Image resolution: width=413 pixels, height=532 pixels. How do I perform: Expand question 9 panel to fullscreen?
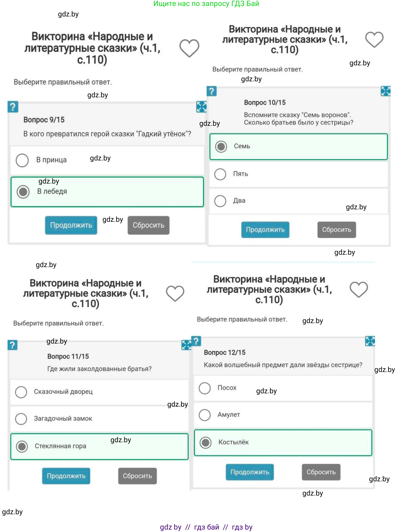click(201, 107)
